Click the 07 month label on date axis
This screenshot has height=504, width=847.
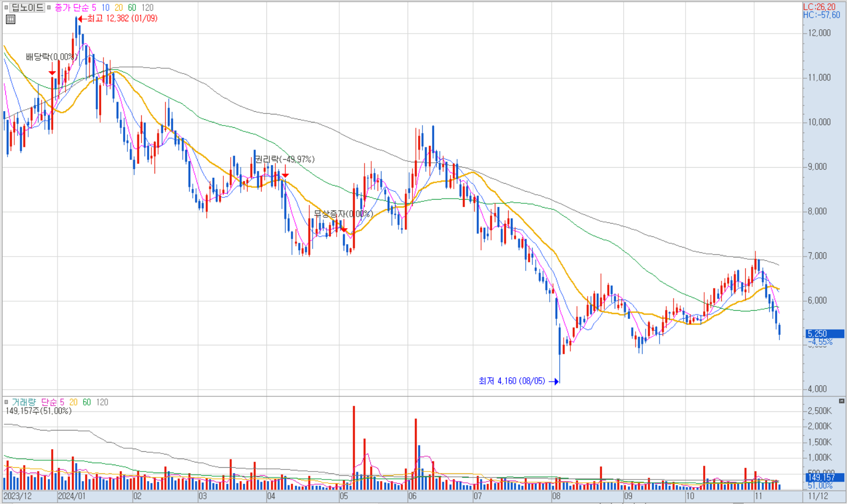pos(477,497)
